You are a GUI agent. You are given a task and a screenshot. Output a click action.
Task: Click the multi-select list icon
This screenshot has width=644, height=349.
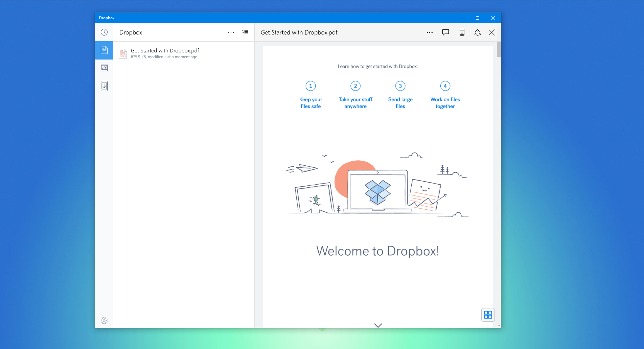245,32
